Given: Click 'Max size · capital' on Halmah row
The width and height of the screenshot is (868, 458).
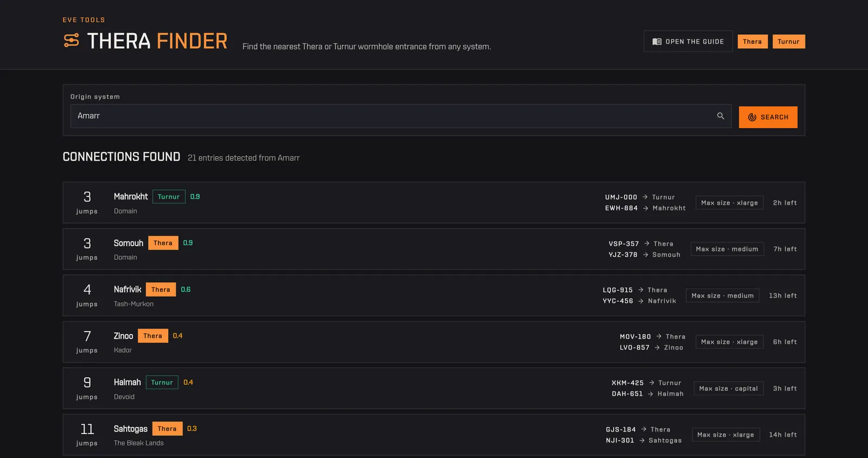Looking at the screenshot, I should [x=729, y=389].
